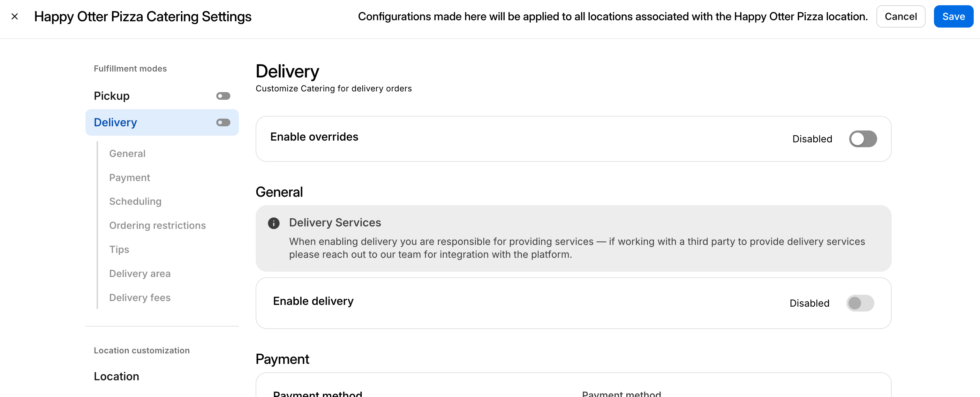Cancel the configuration changes
The width and height of the screenshot is (980, 397).
[x=900, y=16]
